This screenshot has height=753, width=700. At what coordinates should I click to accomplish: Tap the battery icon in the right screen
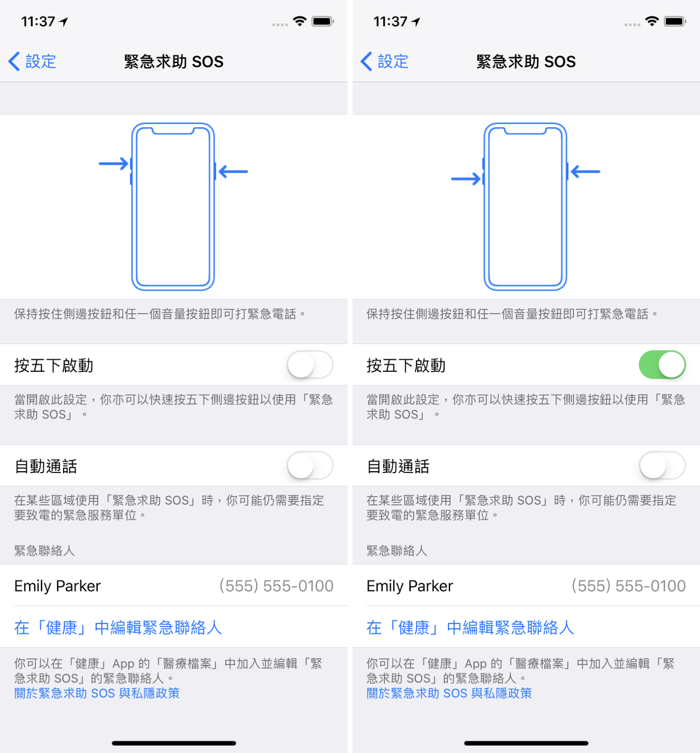[675, 21]
